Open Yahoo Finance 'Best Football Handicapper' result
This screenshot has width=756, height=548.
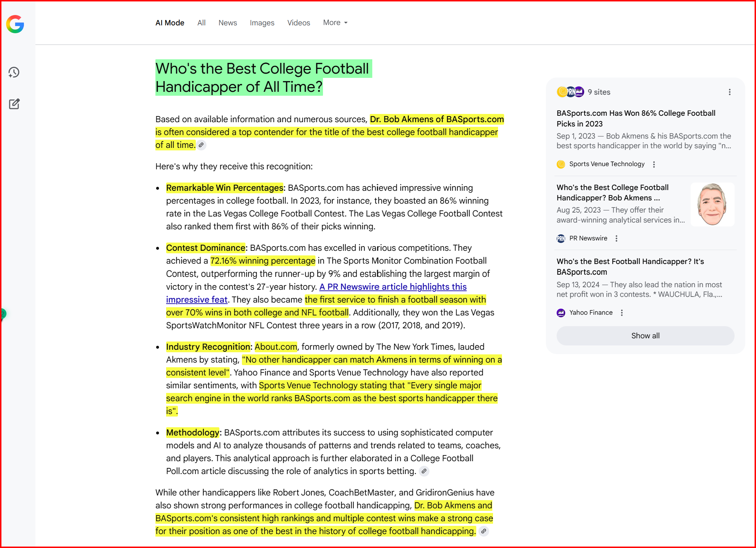(x=630, y=266)
